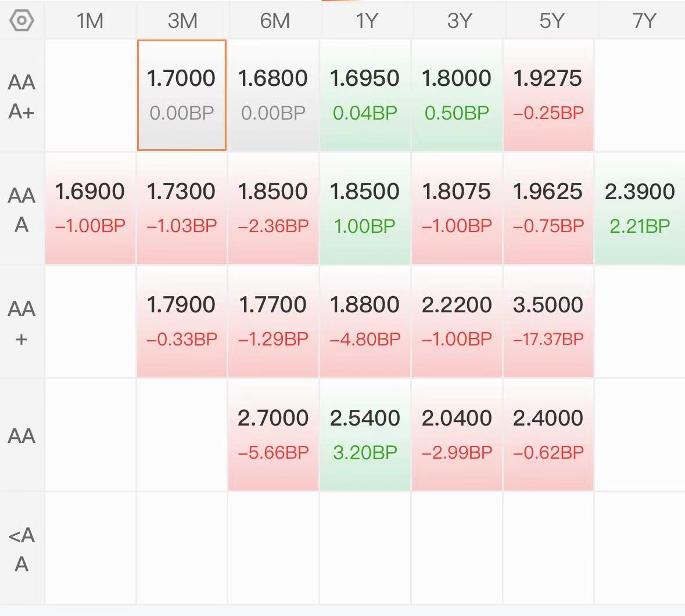Click the AAA+ row label
The height and width of the screenshot is (616, 685).
pos(21,97)
